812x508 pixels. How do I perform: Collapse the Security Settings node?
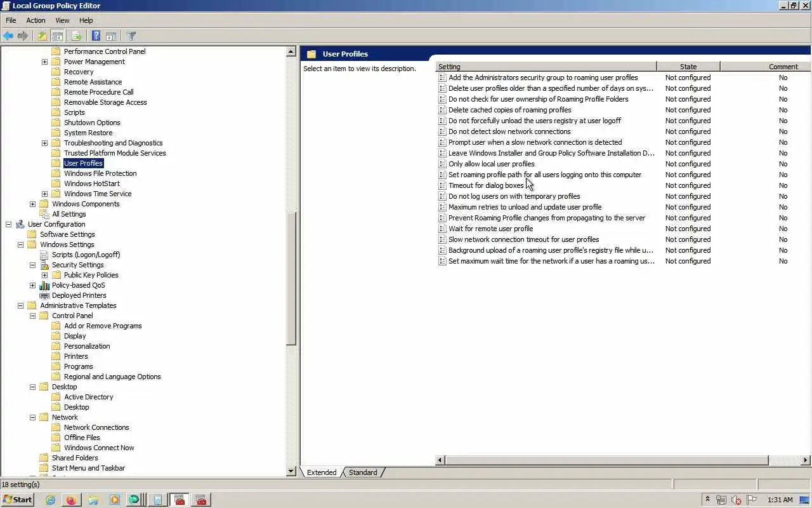coord(32,265)
